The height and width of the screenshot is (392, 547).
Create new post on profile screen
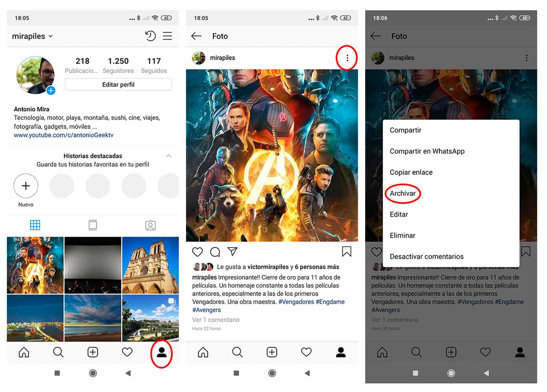tap(93, 352)
